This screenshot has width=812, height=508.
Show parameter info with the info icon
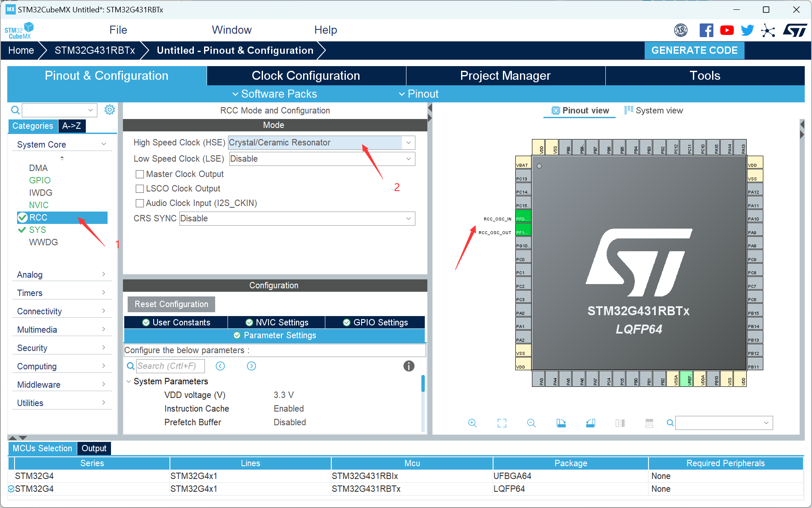click(409, 366)
